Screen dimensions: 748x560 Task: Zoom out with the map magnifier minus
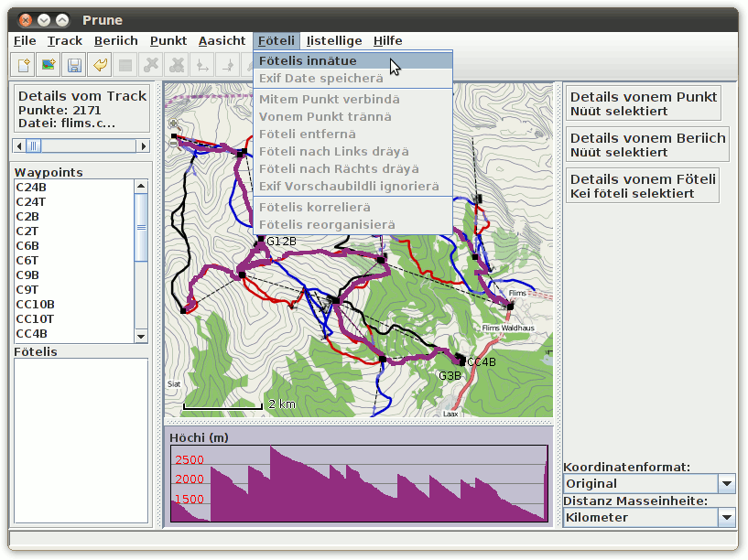click(174, 142)
